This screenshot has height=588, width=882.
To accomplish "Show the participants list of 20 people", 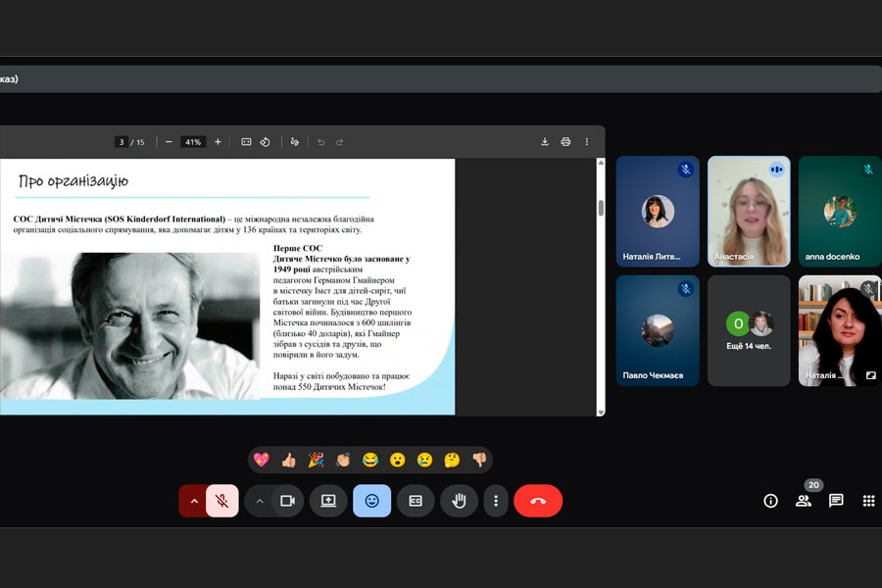I will (804, 501).
